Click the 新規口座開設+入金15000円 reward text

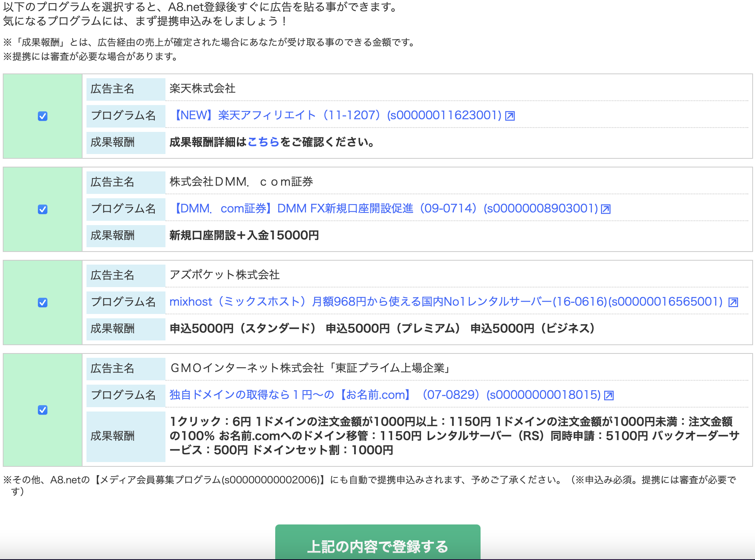pos(244,235)
